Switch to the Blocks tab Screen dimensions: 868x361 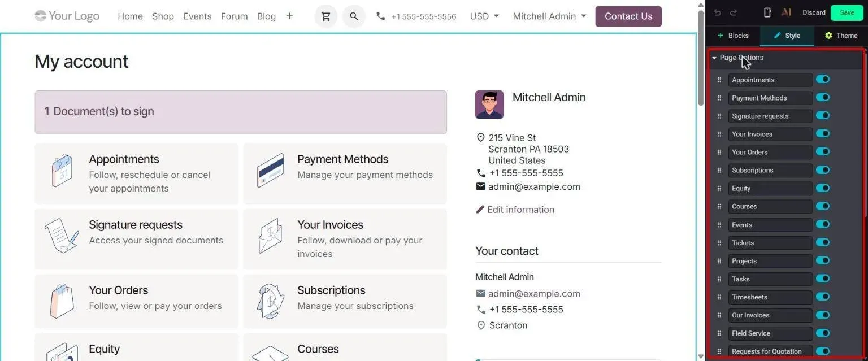click(733, 36)
